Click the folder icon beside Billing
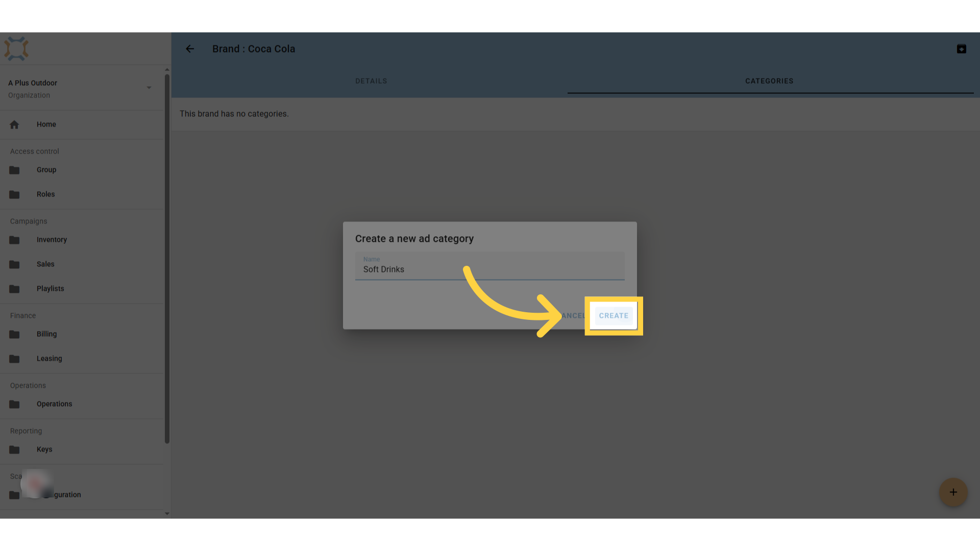This screenshot has height=551, width=980. (14, 334)
